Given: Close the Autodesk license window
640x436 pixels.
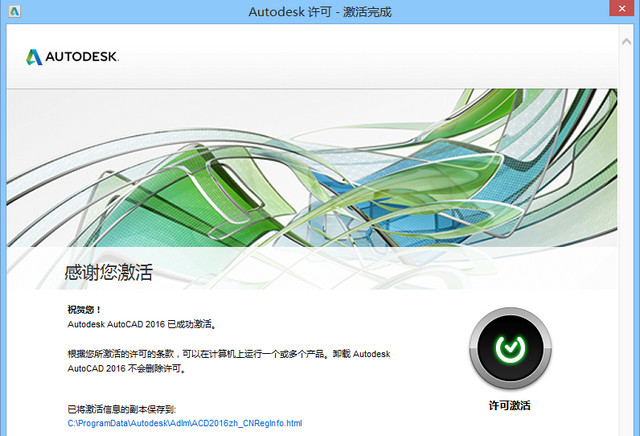Looking at the screenshot, I should point(622,9).
